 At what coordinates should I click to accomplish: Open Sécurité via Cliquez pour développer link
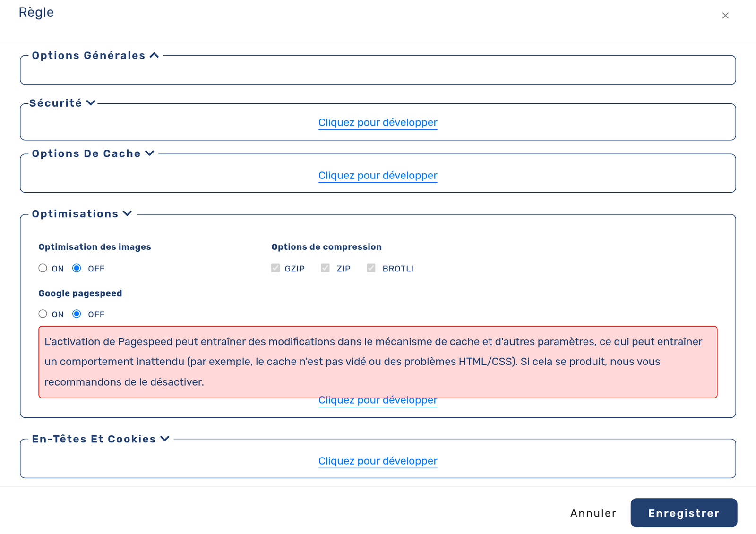(x=378, y=122)
